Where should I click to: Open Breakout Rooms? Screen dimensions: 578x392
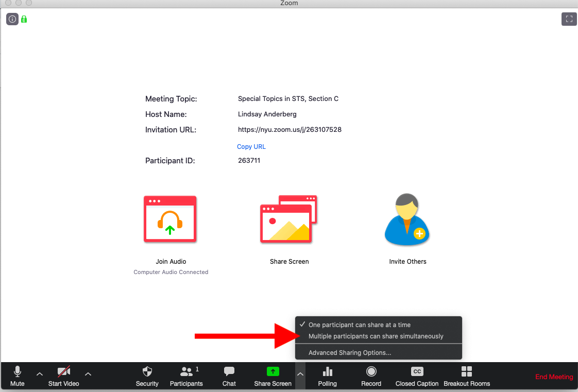click(467, 377)
